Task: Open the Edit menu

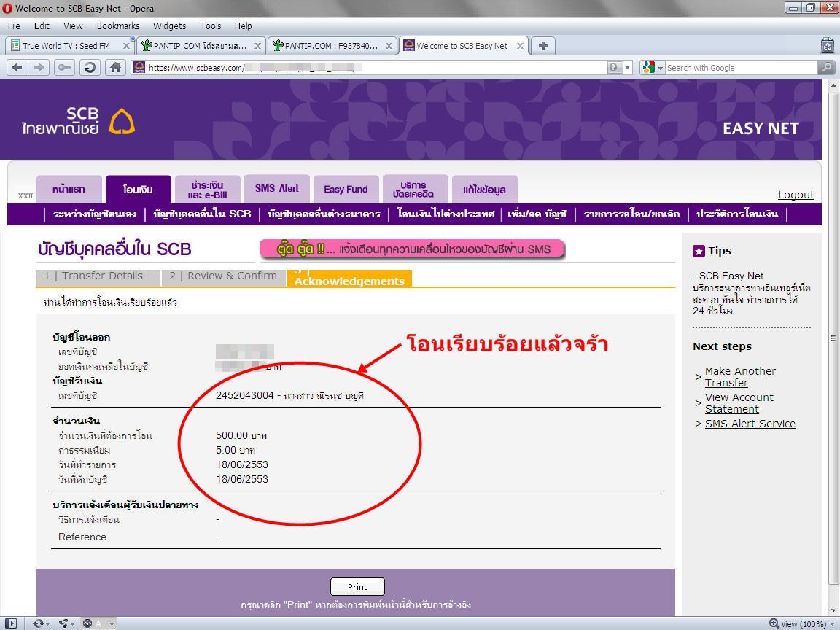Action: pyautogui.click(x=42, y=26)
